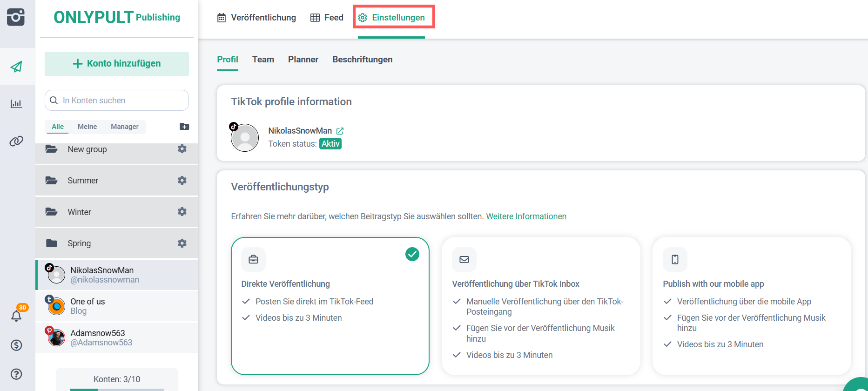This screenshot has height=391, width=868.
Task: Expand the Spring folder group
Action: tap(79, 243)
